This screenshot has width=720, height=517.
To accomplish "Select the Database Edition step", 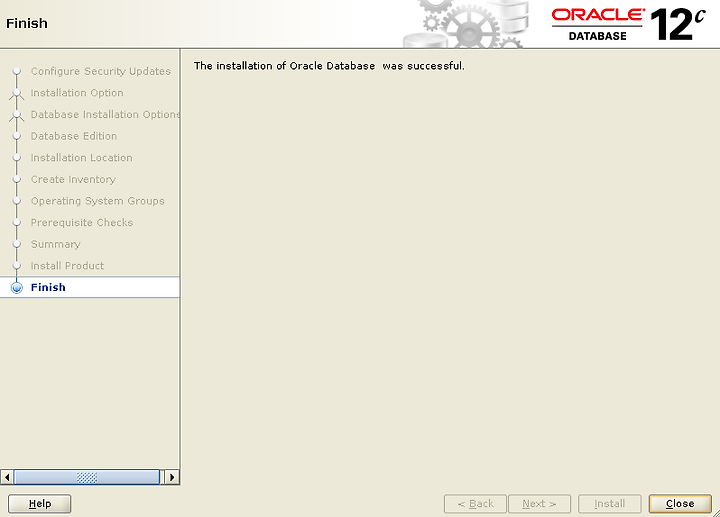I will (73, 136).
